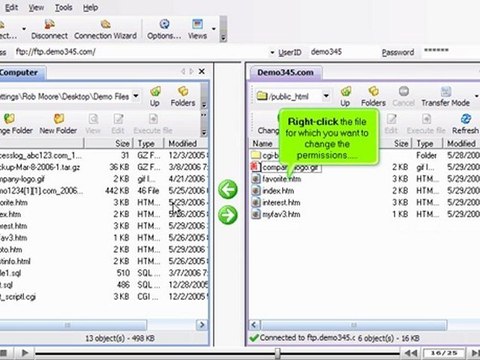Click the local View icon
This screenshot has height=360, width=480.
point(93,124)
